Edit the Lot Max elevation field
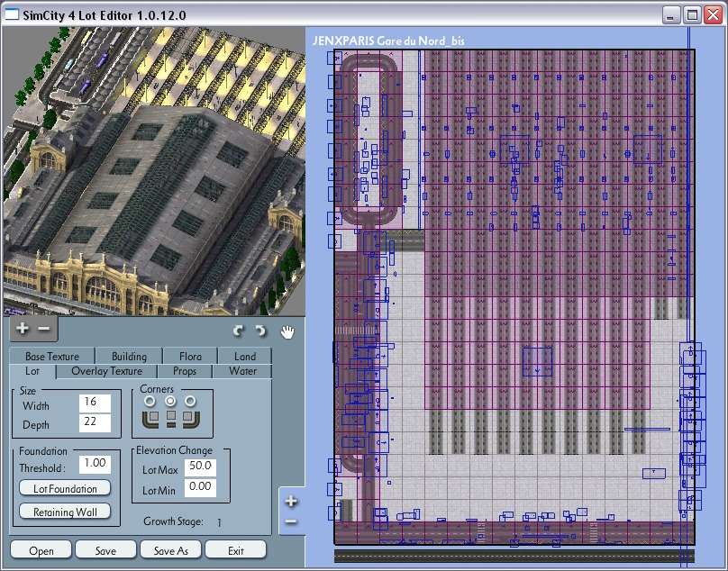The width and height of the screenshot is (728, 571). [x=200, y=467]
